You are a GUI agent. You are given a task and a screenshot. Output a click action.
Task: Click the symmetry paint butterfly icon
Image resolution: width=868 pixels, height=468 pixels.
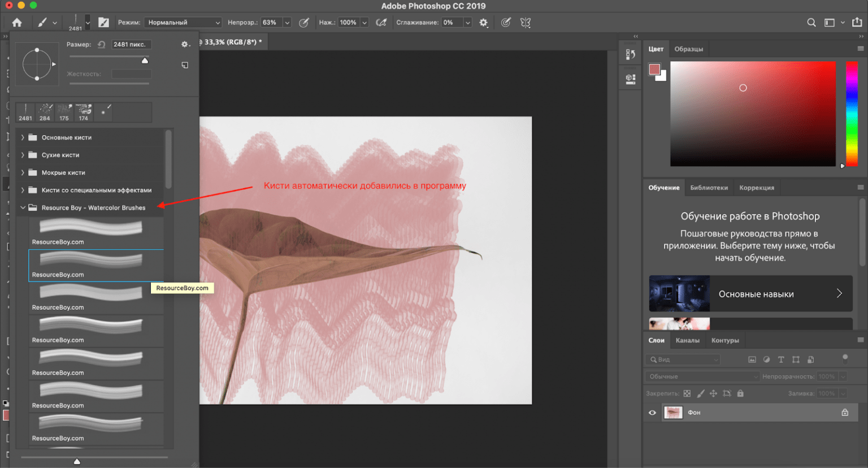(526, 23)
